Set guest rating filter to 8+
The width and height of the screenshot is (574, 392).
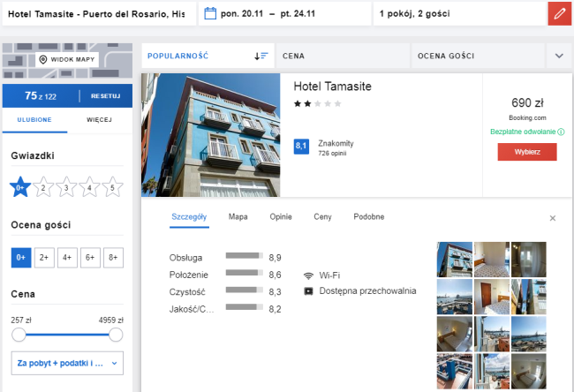(112, 258)
